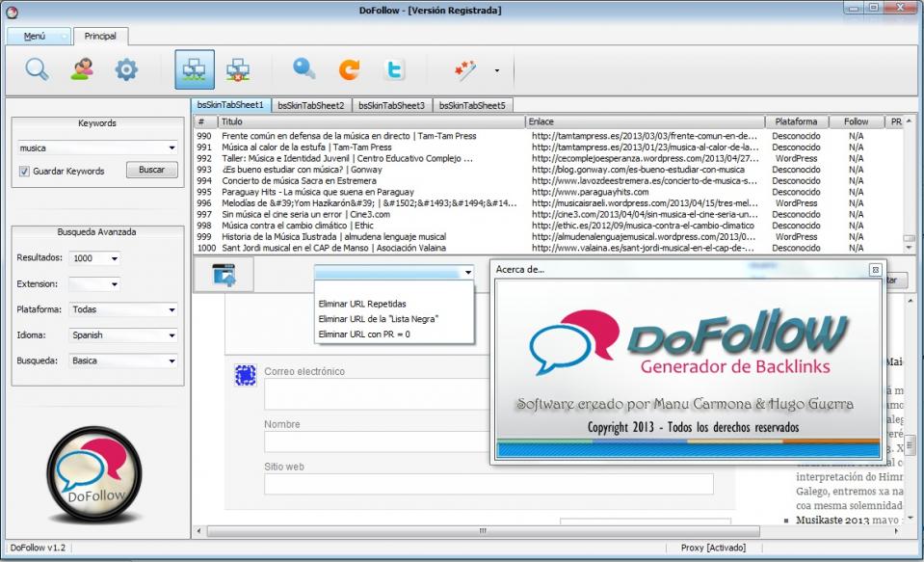Sort results by the Plataforma column header
This screenshot has width=924, height=562.
(x=795, y=121)
